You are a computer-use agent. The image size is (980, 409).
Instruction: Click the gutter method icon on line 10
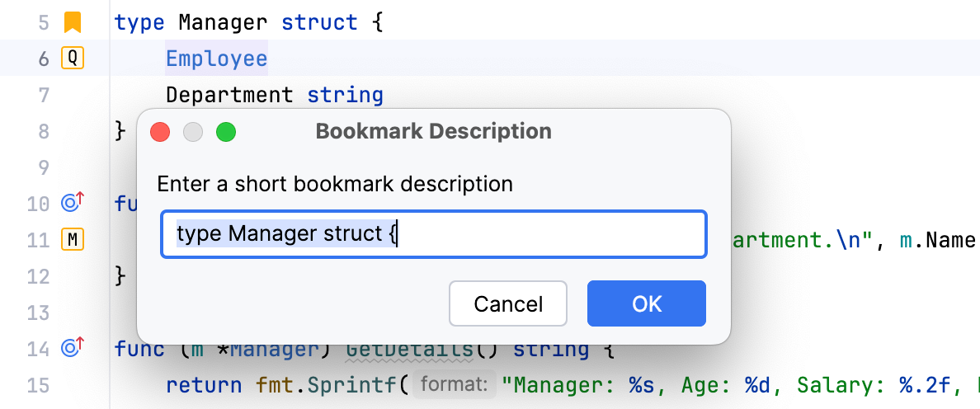click(73, 203)
